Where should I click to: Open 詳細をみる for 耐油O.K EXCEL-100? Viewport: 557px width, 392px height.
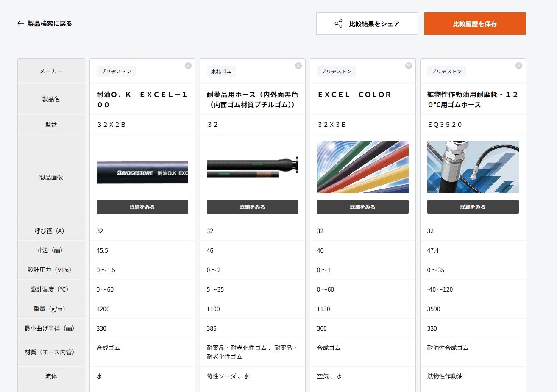pyautogui.click(x=142, y=207)
